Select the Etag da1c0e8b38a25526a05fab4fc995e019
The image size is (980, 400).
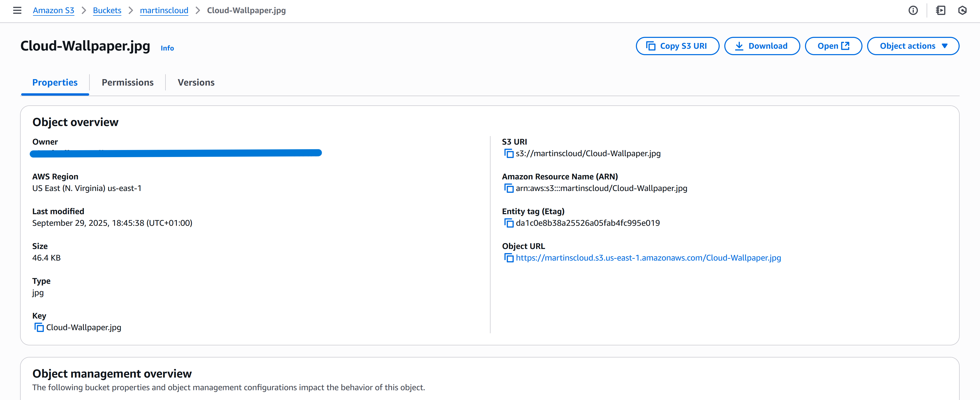588,223
